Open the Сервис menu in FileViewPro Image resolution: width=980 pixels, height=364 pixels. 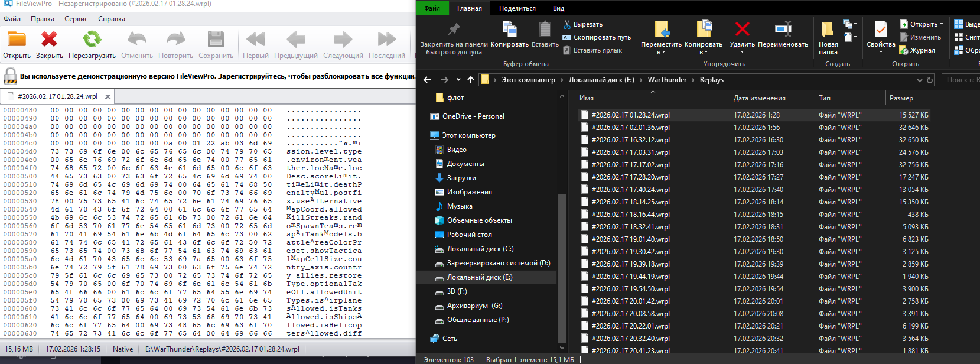click(x=76, y=19)
